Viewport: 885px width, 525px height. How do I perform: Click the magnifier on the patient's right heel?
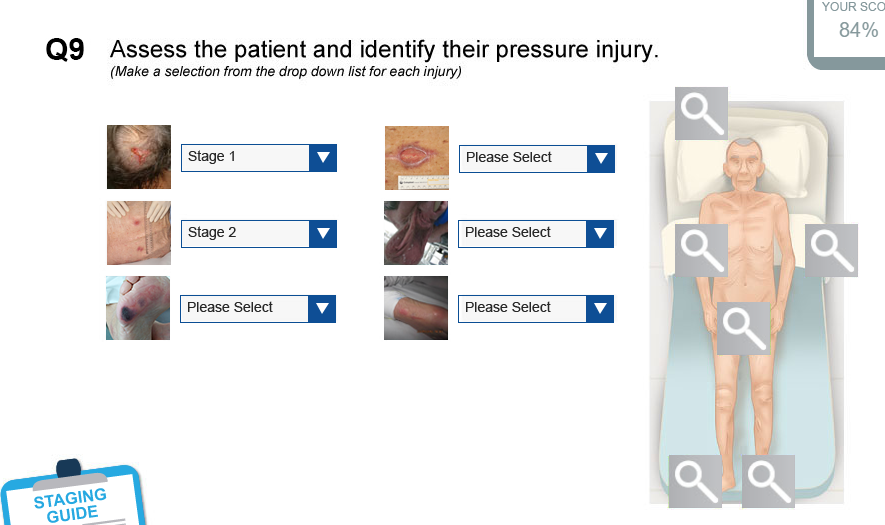pos(695,481)
